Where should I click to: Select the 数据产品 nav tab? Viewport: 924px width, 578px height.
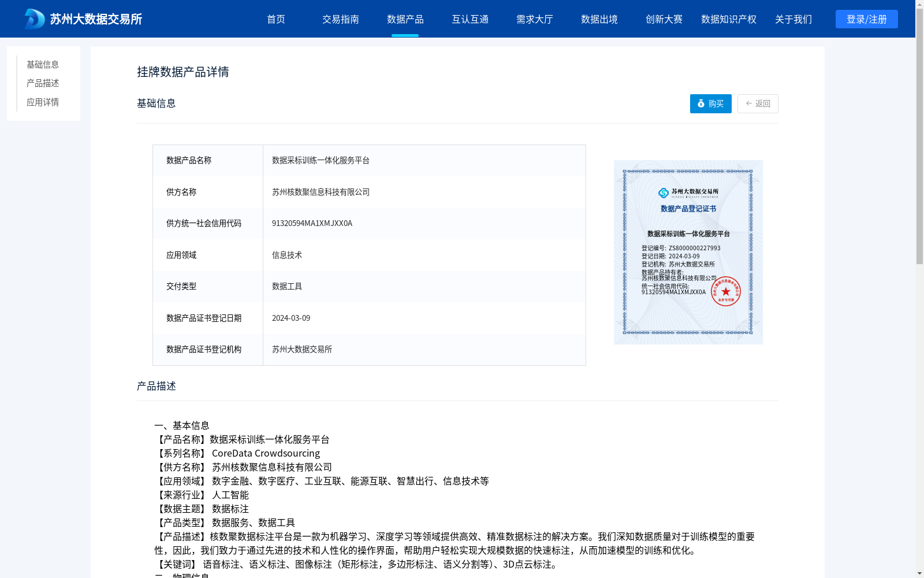pyautogui.click(x=405, y=19)
